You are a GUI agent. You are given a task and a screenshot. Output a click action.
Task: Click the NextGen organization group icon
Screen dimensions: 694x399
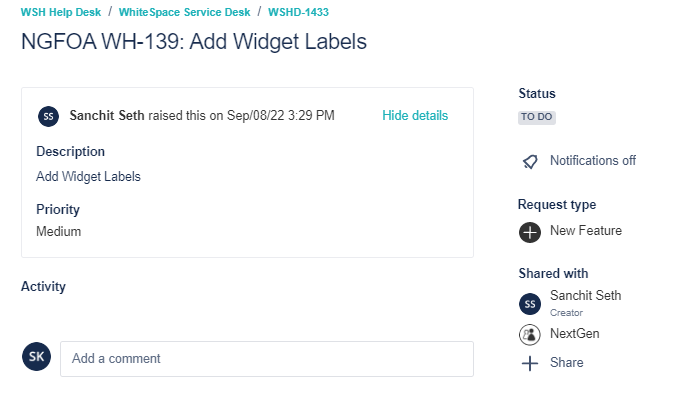pyautogui.click(x=530, y=334)
